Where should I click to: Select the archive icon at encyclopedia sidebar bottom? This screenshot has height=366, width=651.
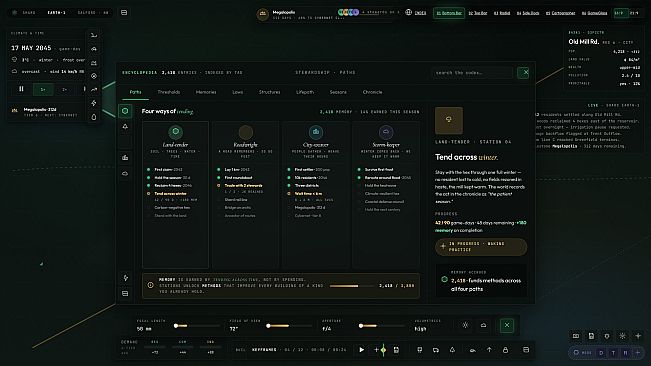click(x=125, y=293)
